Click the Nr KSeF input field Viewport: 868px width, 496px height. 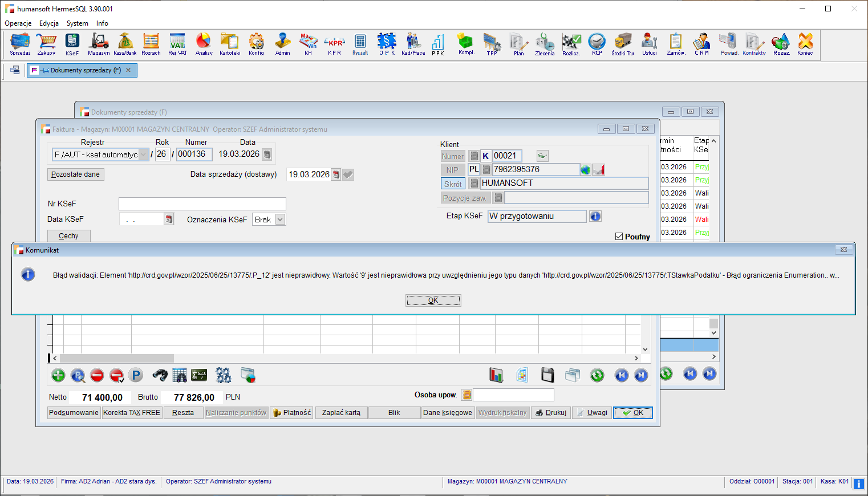(202, 204)
